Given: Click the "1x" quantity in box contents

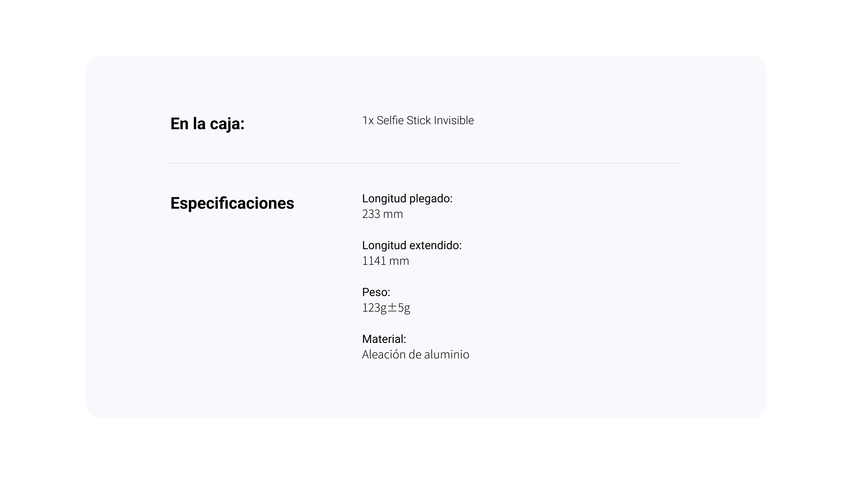Looking at the screenshot, I should [x=368, y=121].
